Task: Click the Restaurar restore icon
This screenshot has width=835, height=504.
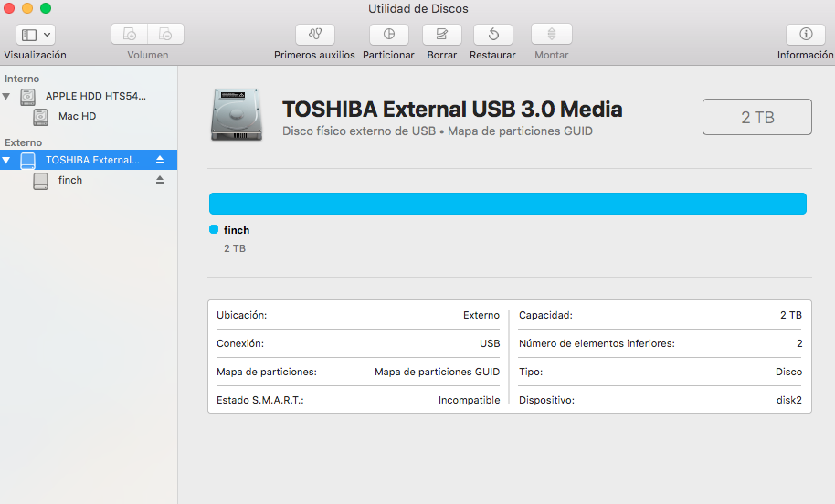Action: click(x=492, y=35)
